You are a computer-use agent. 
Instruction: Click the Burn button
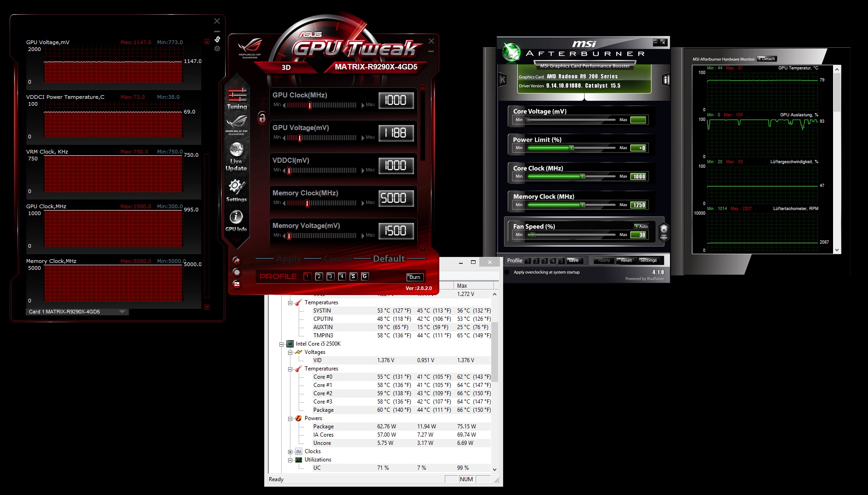[x=414, y=277]
